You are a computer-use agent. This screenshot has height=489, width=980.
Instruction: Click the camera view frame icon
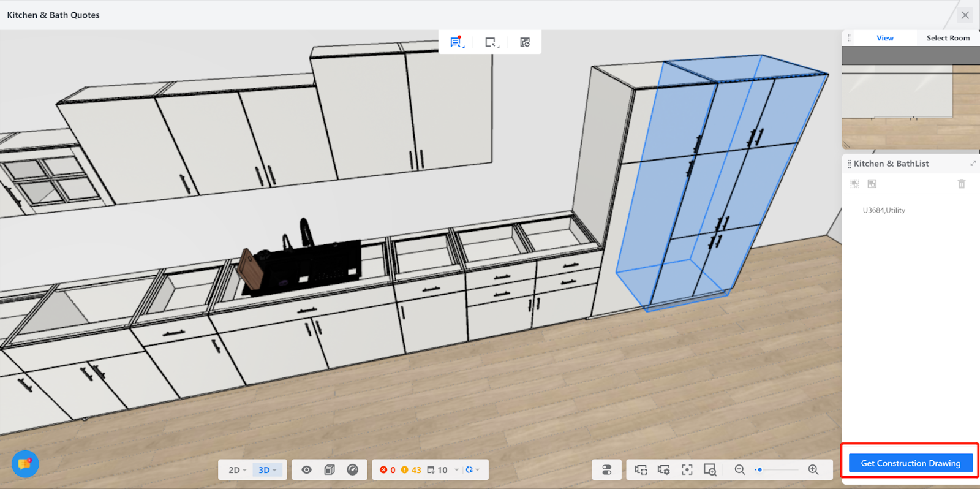click(x=641, y=470)
